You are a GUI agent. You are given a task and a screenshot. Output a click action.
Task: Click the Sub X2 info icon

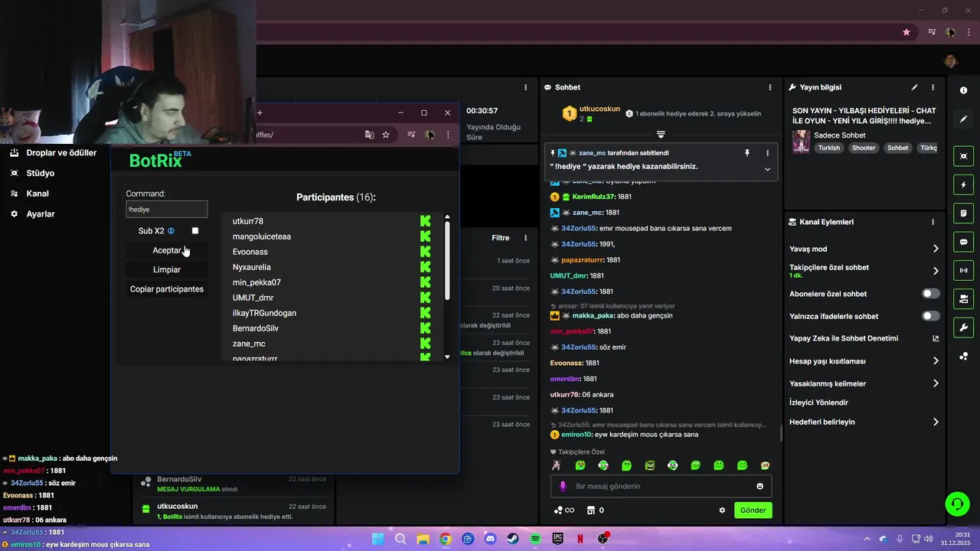coord(171,231)
